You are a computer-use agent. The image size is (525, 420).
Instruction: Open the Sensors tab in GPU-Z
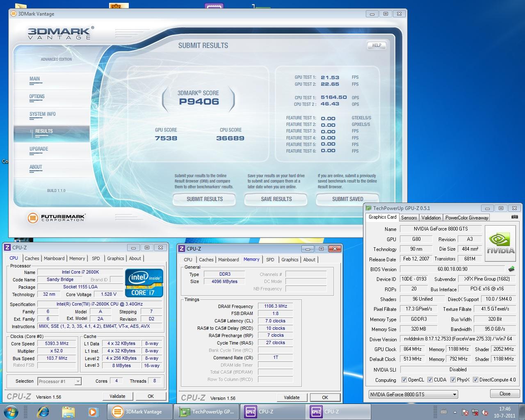click(x=409, y=218)
